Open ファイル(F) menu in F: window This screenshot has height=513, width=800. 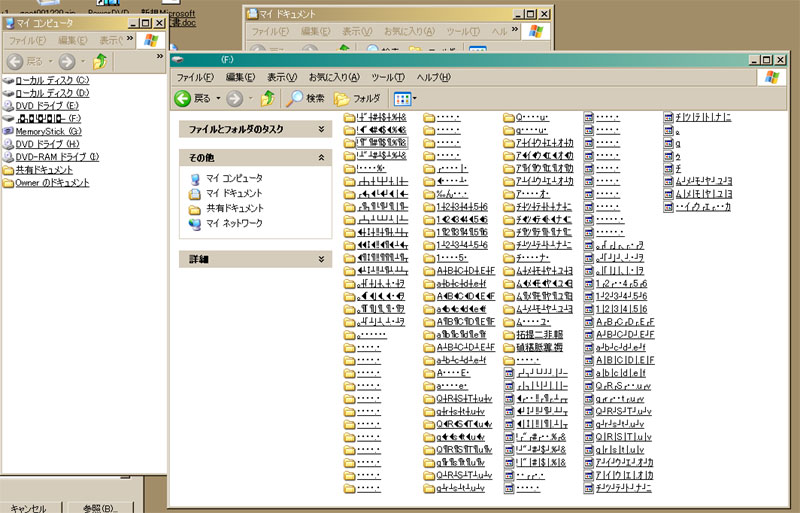195,77
